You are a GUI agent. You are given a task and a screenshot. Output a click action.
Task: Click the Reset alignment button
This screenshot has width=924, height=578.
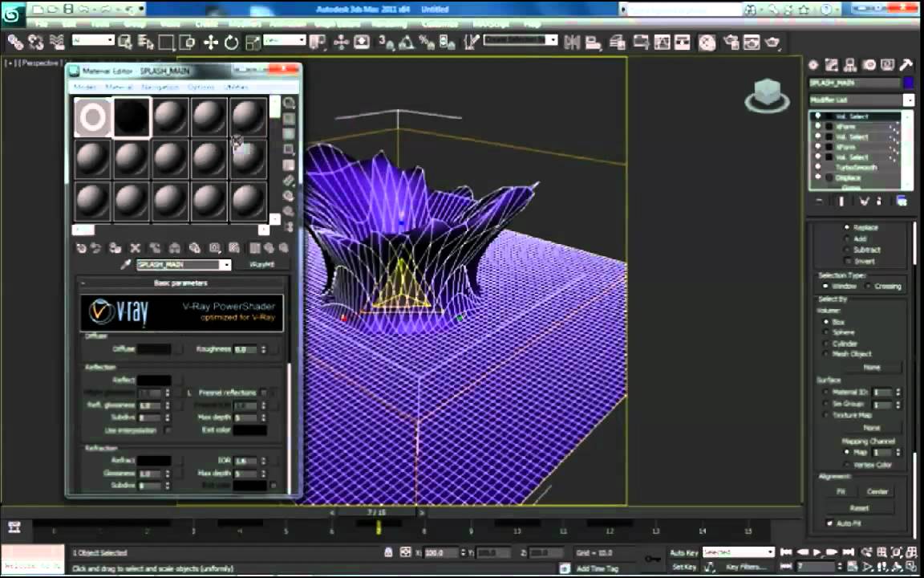[859, 508]
